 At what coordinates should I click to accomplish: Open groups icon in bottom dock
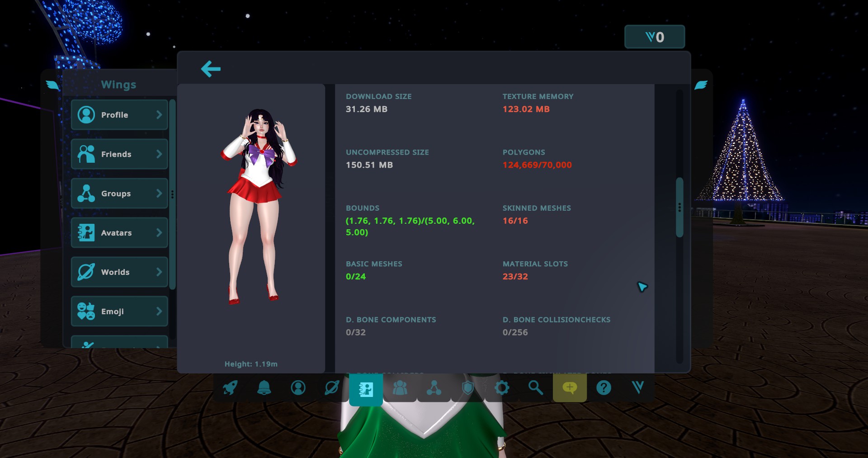[434, 387]
